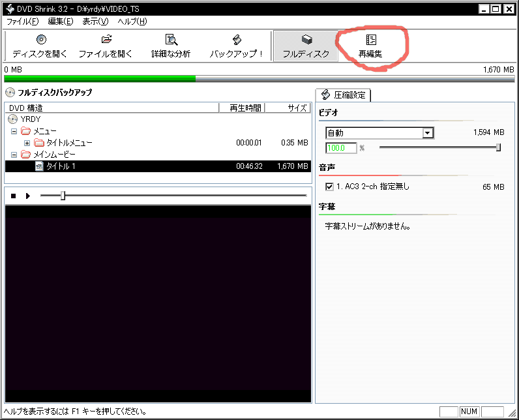
Task: Click the 100.0 percent input field
Action: click(x=341, y=147)
